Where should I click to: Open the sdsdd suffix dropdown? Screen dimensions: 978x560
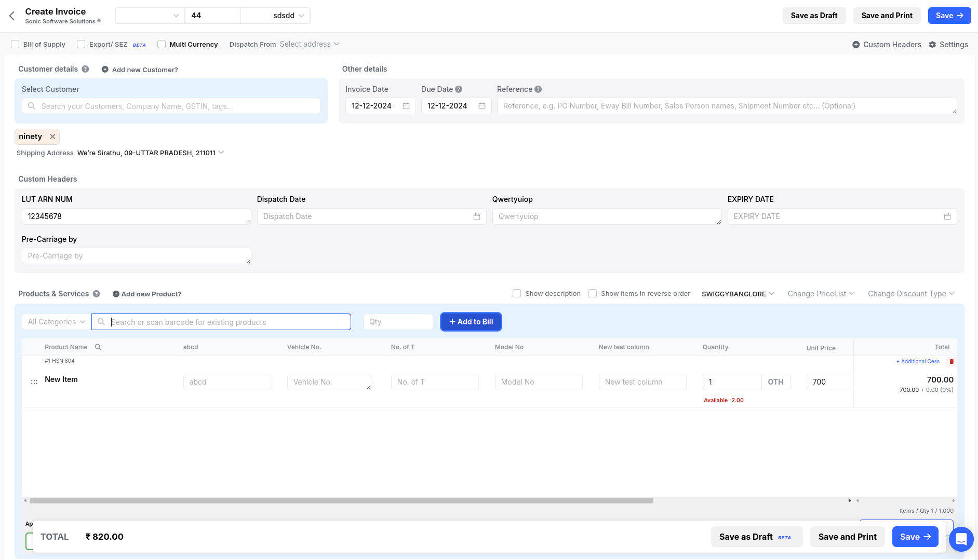[275, 16]
